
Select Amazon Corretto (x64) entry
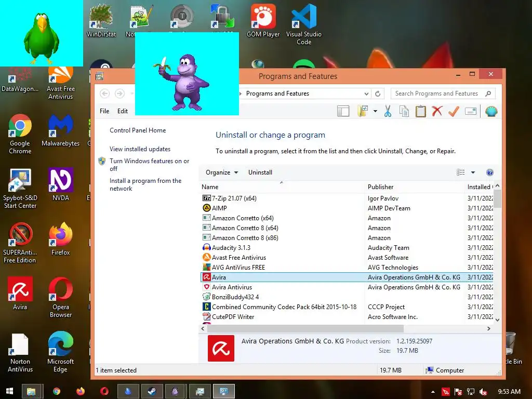pos(347,218)
